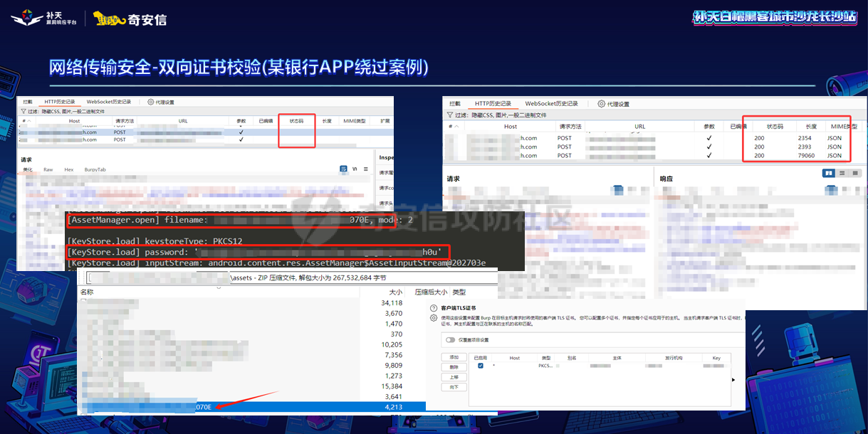Switch to the WebSocket历史记录 tab
This screenshot has width=868, height=434.
(109, 102)
